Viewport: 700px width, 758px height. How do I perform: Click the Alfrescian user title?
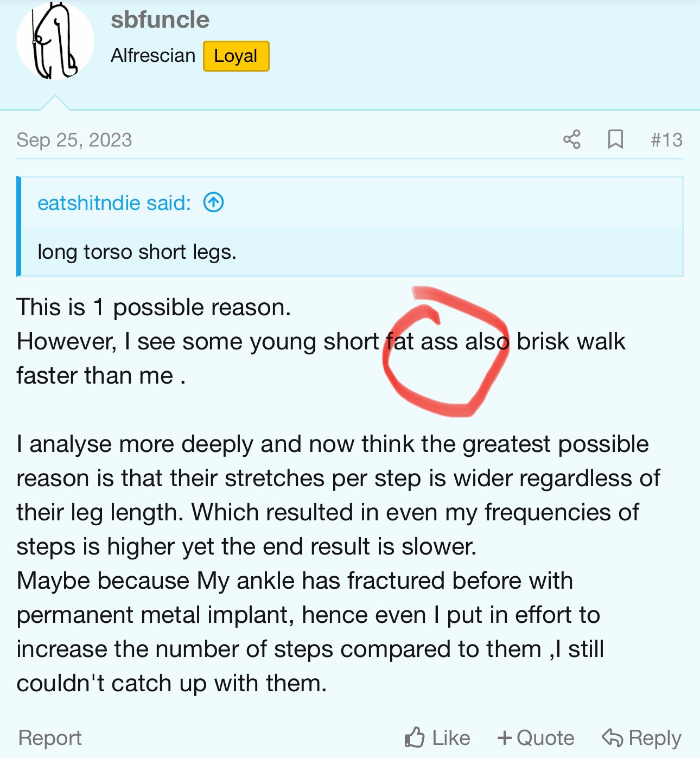click(153, 55)
